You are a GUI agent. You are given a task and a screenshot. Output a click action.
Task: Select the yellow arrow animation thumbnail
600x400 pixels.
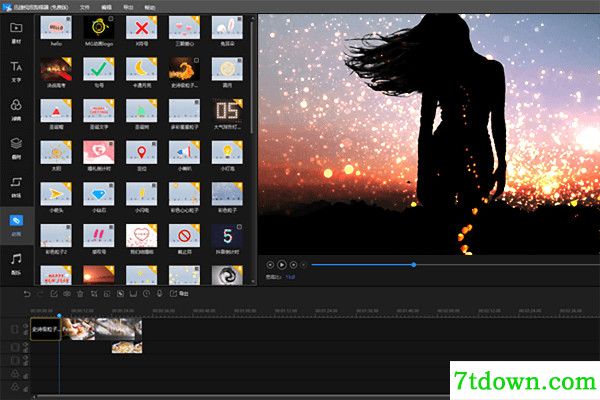coord(56,194)
